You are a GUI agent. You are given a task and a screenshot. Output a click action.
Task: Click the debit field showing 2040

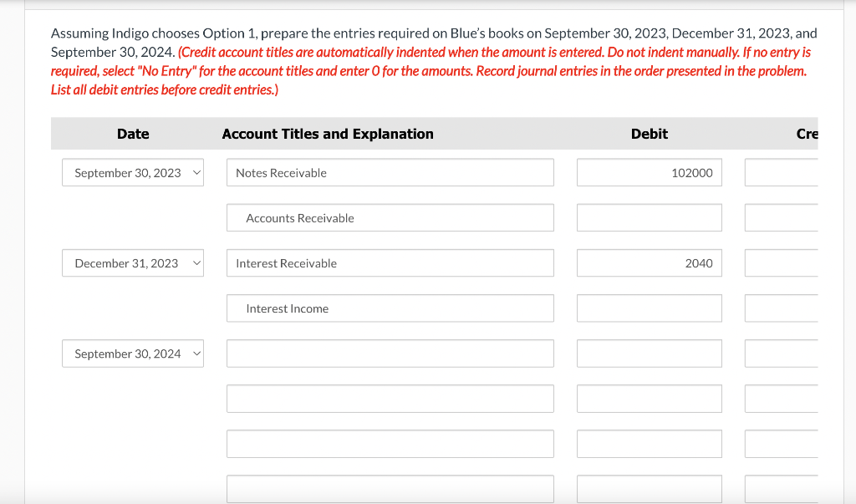pos(649,262)
